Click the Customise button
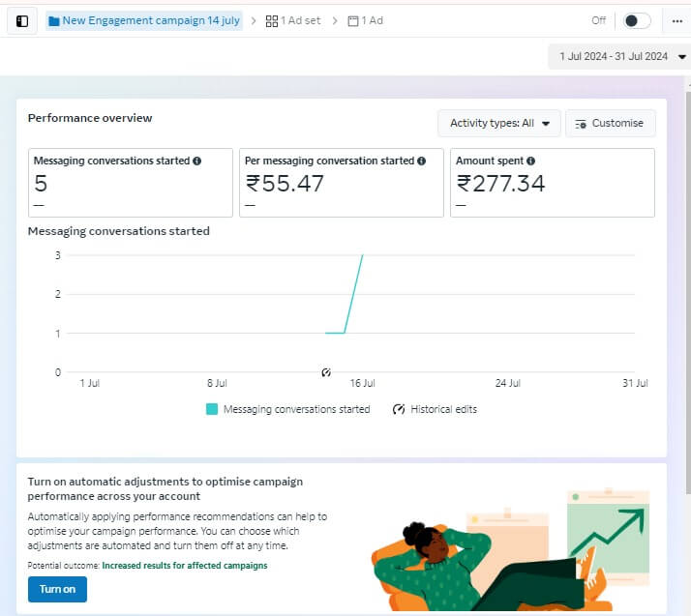Image resolution: width=691 pixels, height=616 pixels. (x=610, y=124)
